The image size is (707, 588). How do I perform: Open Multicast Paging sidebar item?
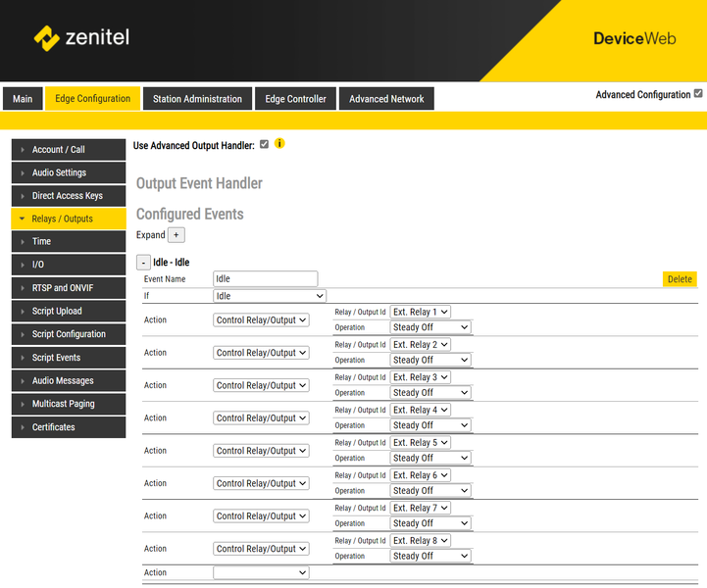[69, 404]
